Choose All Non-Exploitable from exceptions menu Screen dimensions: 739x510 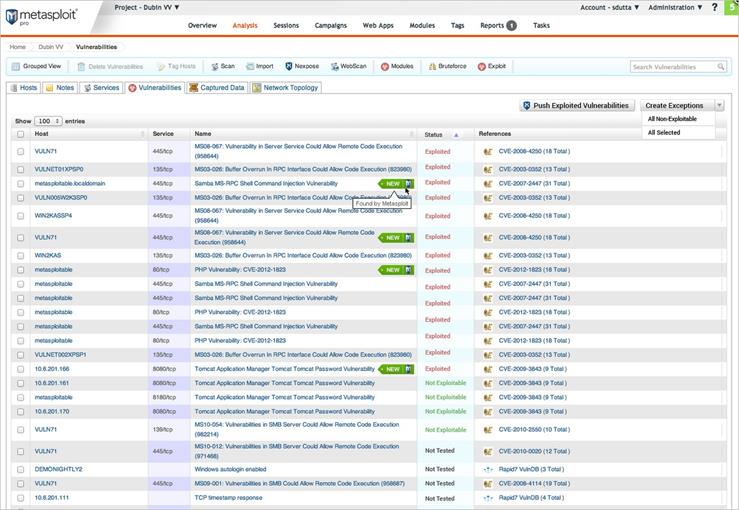[x=672, y=119]
